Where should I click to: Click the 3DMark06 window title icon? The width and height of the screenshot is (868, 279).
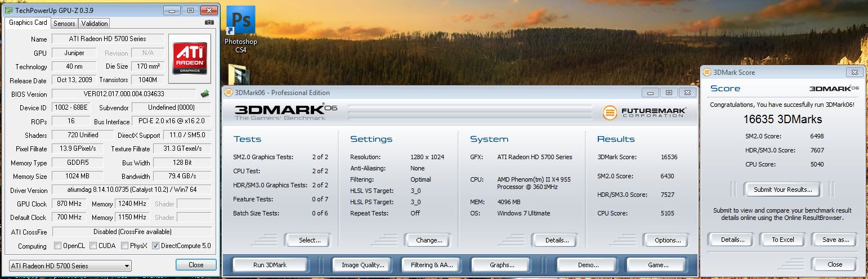click(x=229, y=93)
